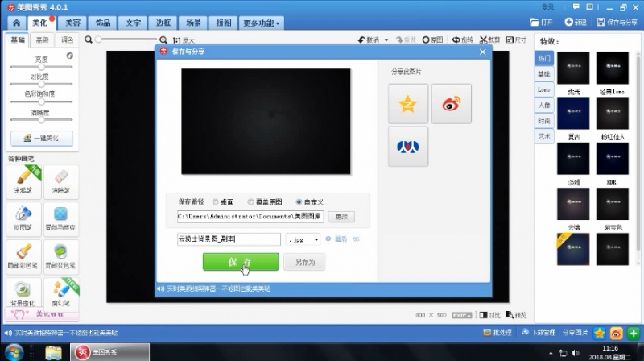Open the undo history dropdown arrow
The image size is (644, 361).
(x=386, y=40)
